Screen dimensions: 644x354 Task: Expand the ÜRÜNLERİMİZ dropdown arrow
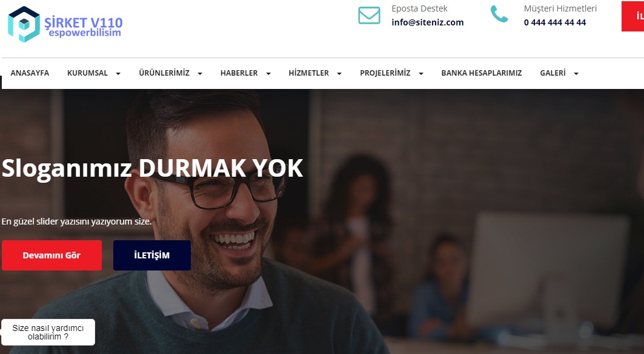point(200,74)
